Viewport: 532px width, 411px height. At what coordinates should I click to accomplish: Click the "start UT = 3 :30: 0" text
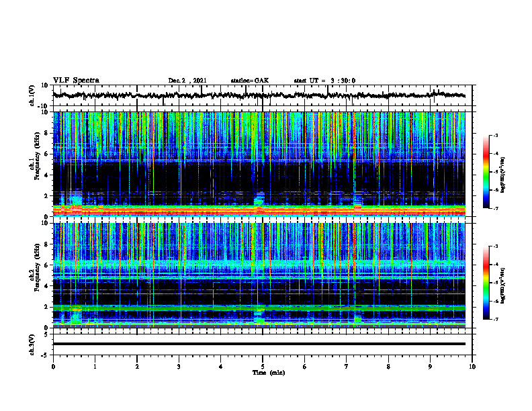(324, 81)
